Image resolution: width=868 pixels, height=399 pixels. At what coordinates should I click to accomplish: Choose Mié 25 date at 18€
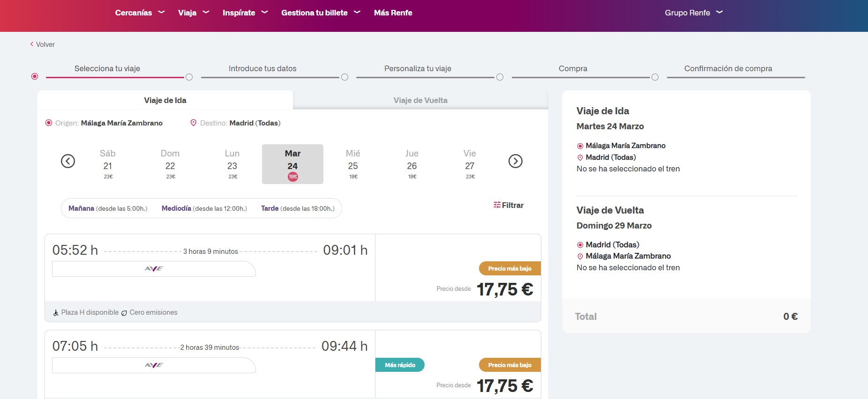353,164
